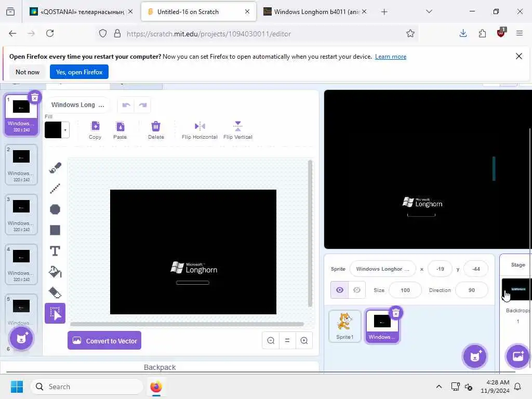Click the black Fill color swatch
The image size is (532, 399).
tap(54, 130)
